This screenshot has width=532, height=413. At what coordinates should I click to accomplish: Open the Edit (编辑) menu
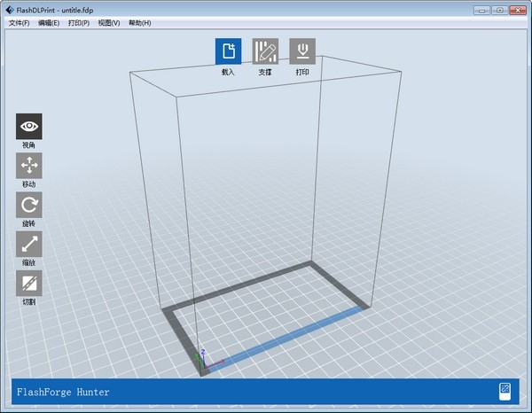point(49,23)
